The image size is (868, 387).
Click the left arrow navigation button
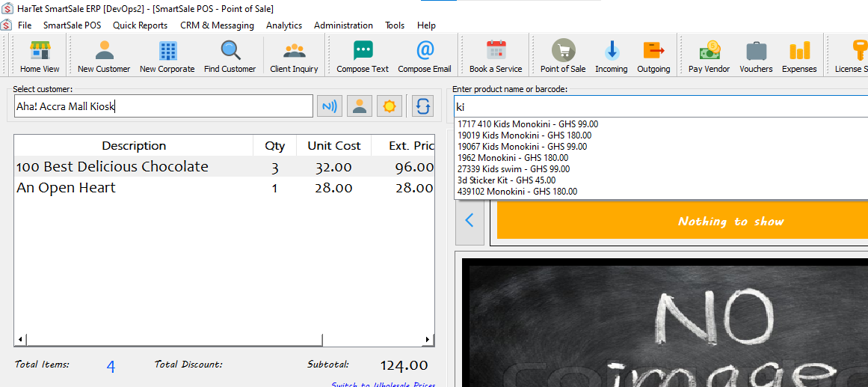coord(470,221)
